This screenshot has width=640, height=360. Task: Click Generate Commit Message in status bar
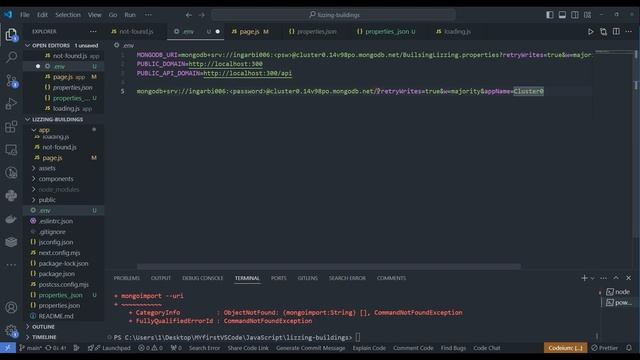pos(311,348)
